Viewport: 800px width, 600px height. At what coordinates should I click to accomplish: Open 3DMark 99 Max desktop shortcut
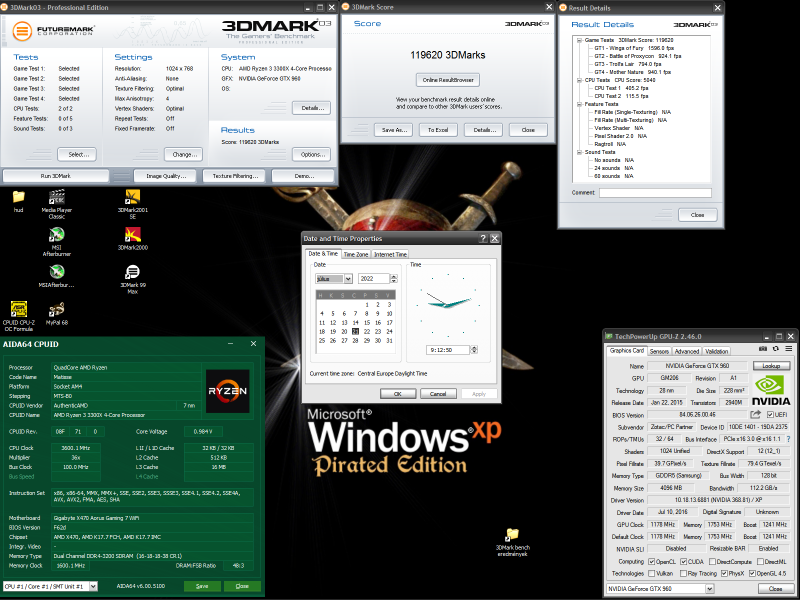pyautogui.click(x=133, y=279)
